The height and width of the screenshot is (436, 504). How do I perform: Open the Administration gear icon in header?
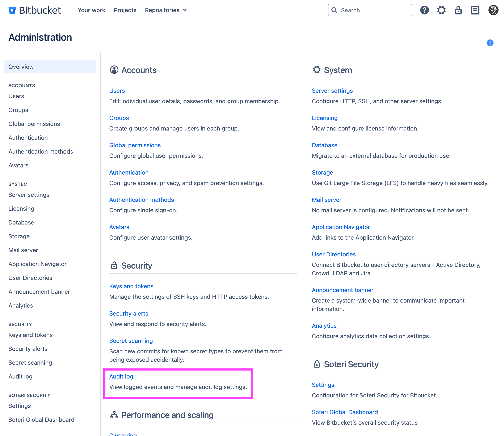[441, 10]
